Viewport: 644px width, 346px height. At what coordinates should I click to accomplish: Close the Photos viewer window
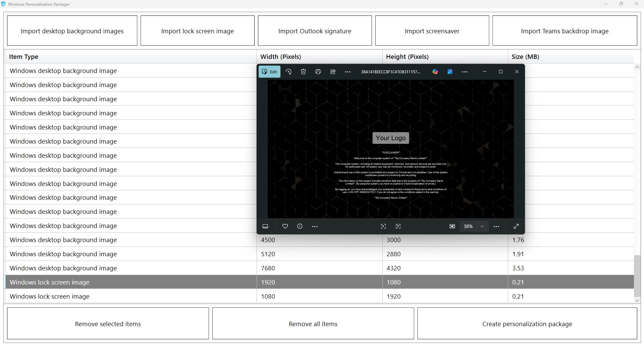coord(517,72)
